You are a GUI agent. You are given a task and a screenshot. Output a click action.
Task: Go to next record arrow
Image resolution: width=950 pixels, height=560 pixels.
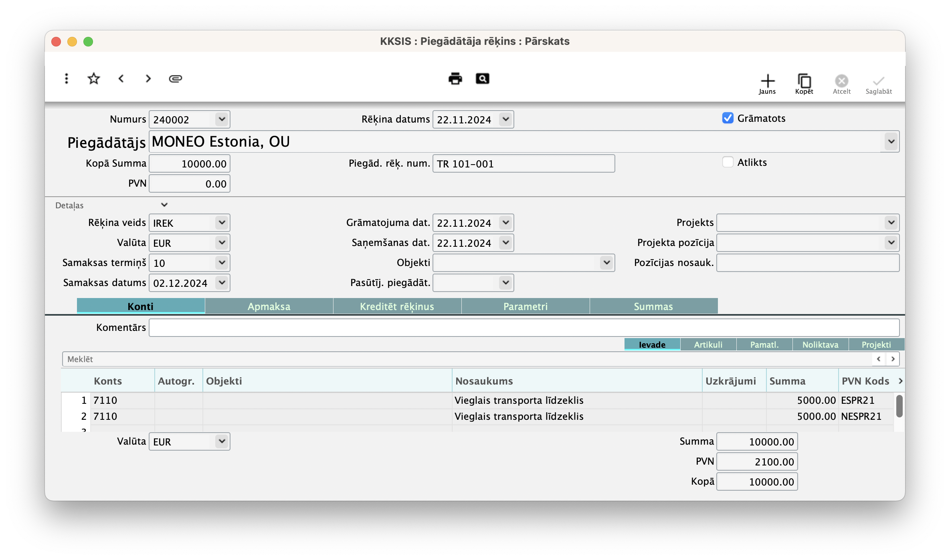148,79
